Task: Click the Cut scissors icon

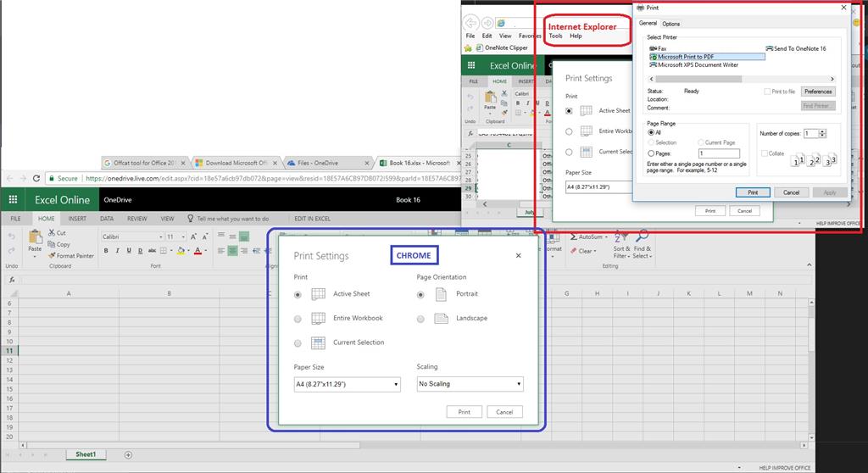Action: pyautogui.click(x=52, y=232)
